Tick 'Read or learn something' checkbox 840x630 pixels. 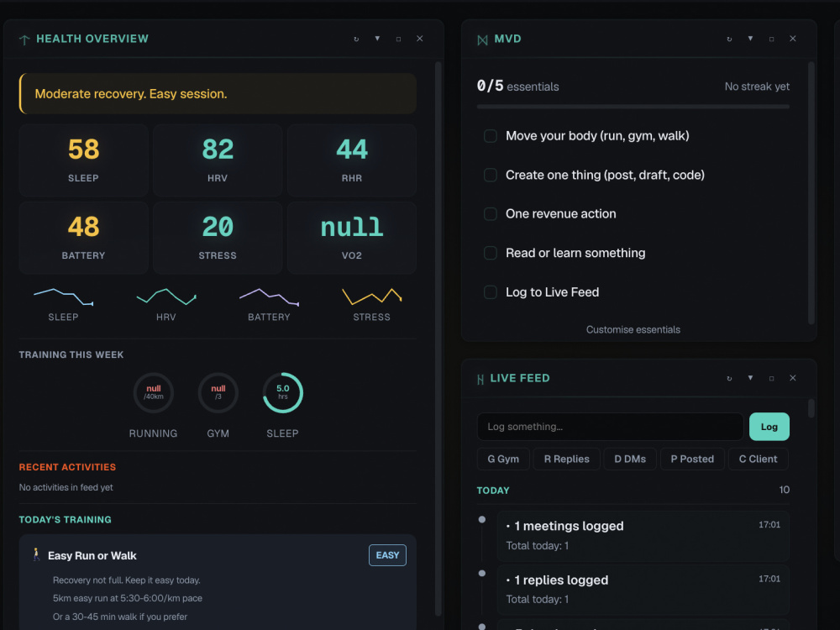491,253
